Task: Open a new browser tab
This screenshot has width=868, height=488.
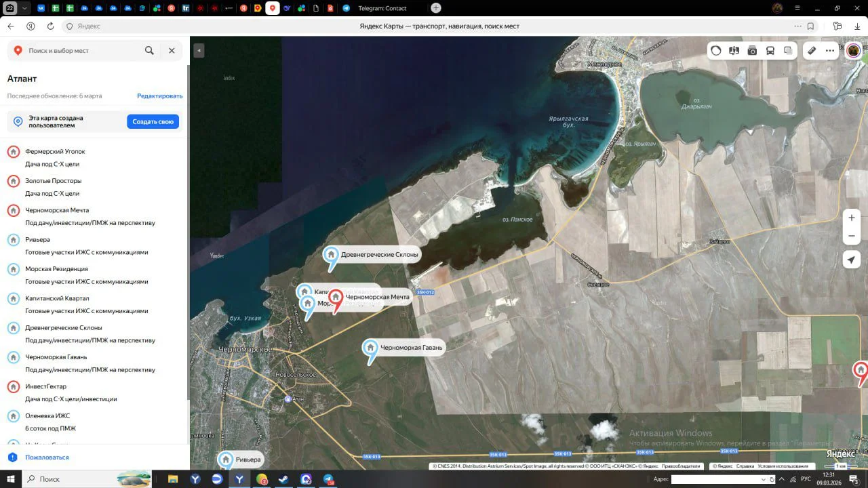Action: click(436, 8)
